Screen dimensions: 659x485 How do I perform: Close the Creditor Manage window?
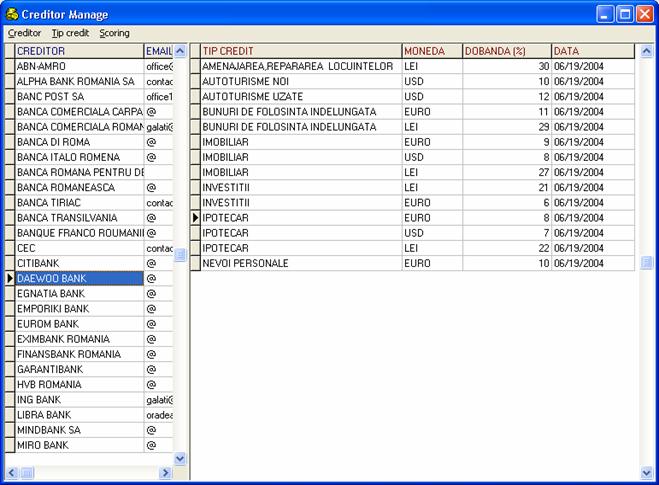pos(645,14)
